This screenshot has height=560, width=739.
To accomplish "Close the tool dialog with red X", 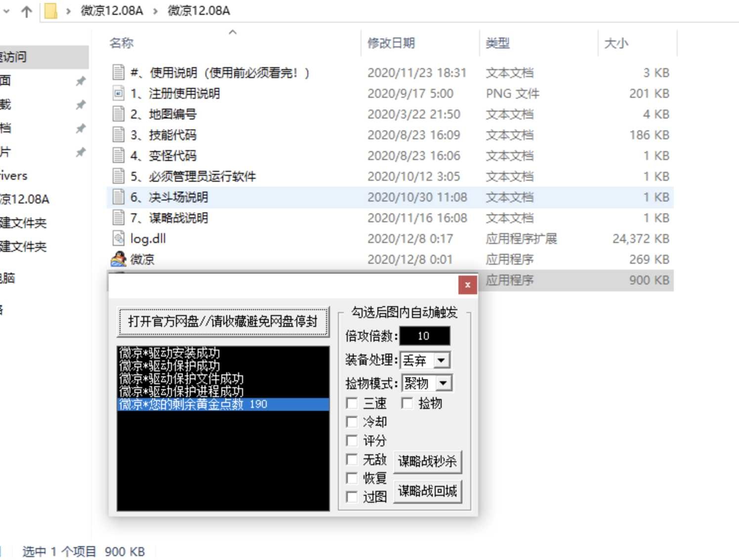I will pyautogui.click(x=467, y=285).
